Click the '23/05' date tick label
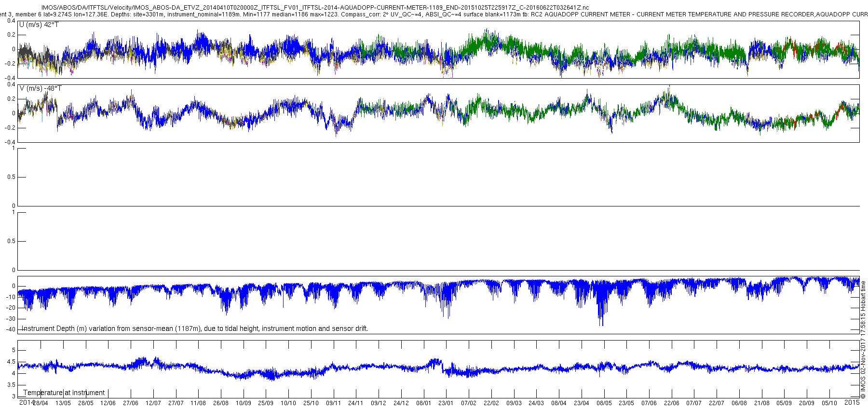Screen dimensions: 868x410 626,403
